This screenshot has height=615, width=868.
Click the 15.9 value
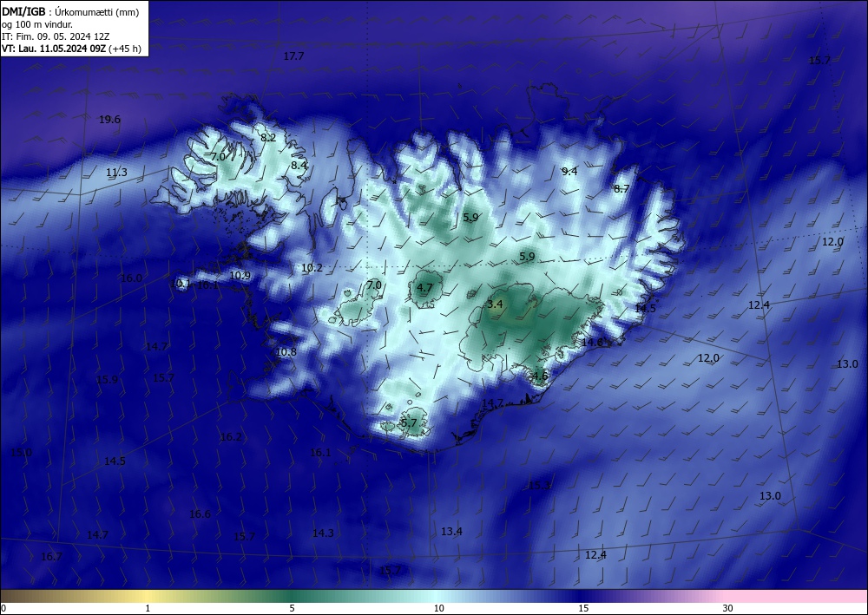pos(107,380)
